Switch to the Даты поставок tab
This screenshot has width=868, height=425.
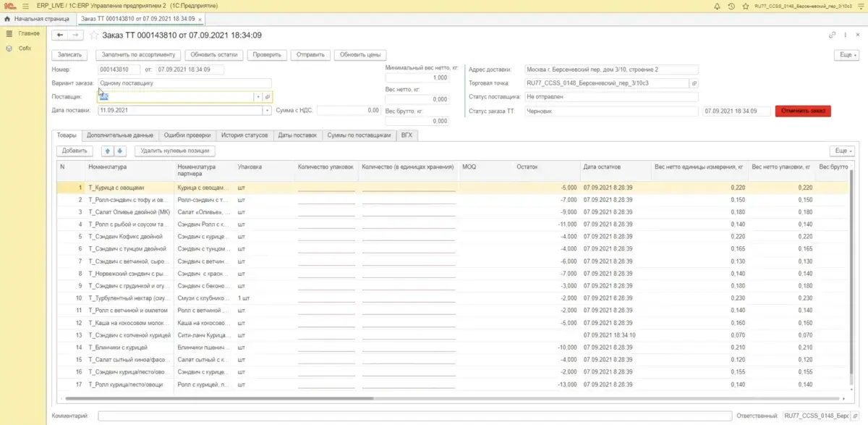297,135
